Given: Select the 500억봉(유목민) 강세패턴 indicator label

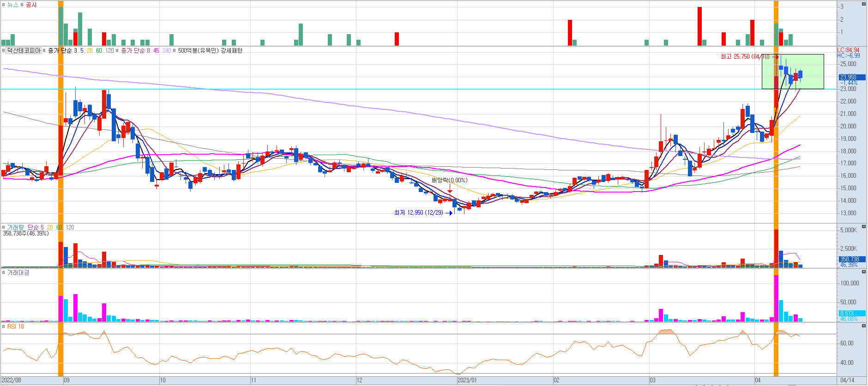Looking at the screenshot, I should pos(210,50).
